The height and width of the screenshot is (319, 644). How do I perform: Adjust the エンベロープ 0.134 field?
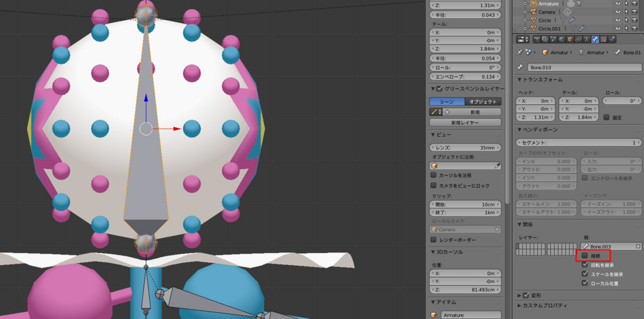465,77
